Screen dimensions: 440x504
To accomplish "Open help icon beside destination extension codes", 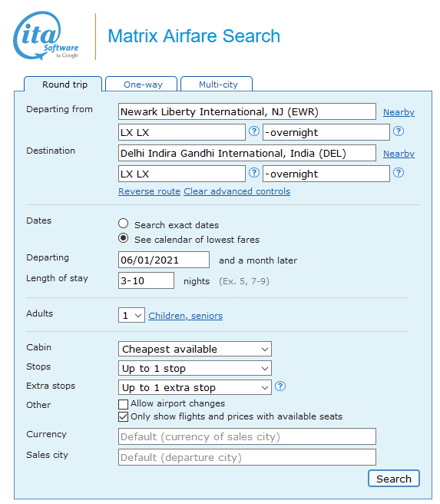I will click(x=399, y=173).
